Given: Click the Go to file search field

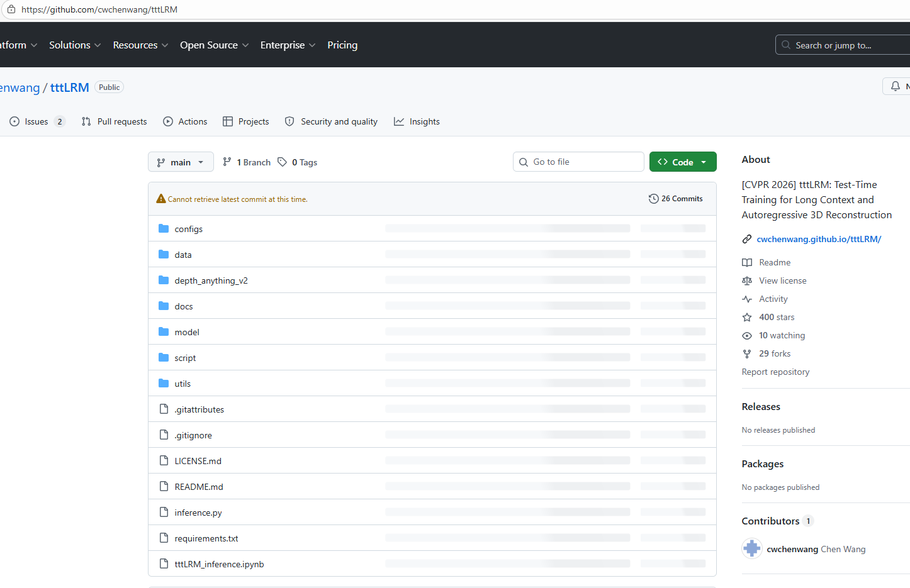Looking at the screenshot, I should click(585, 162).
